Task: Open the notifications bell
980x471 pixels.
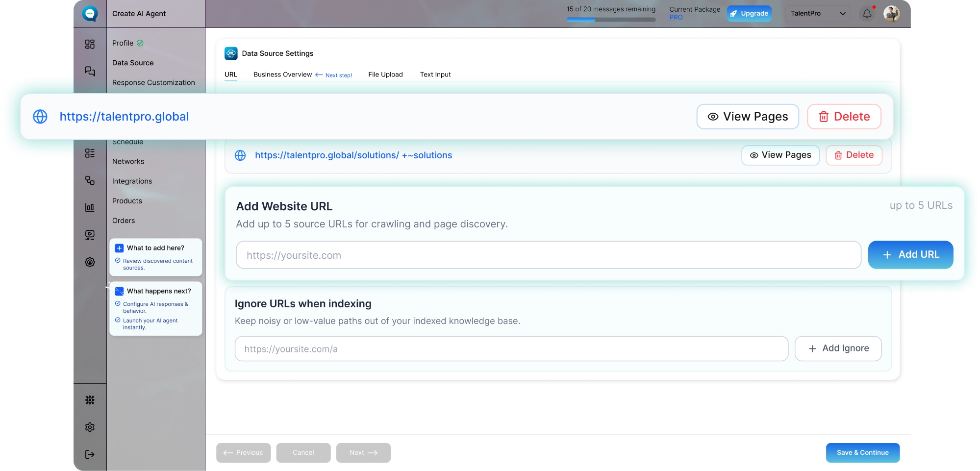Action: coord(867,13)
